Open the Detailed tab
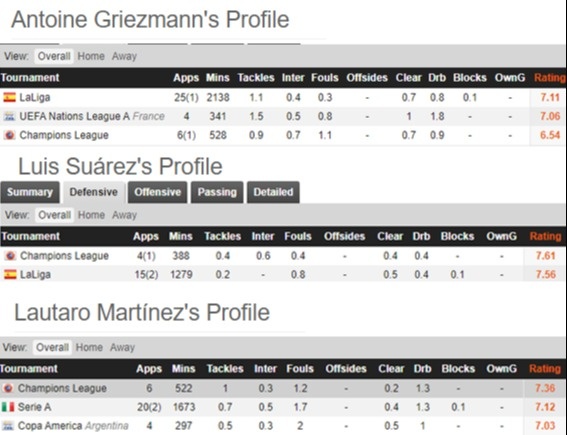This screenshot has width=567, height=435. 273,192
